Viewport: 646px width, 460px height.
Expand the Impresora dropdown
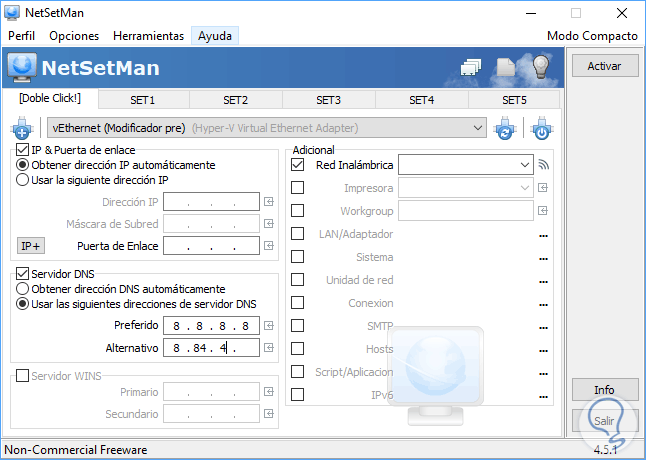[524, 188]
